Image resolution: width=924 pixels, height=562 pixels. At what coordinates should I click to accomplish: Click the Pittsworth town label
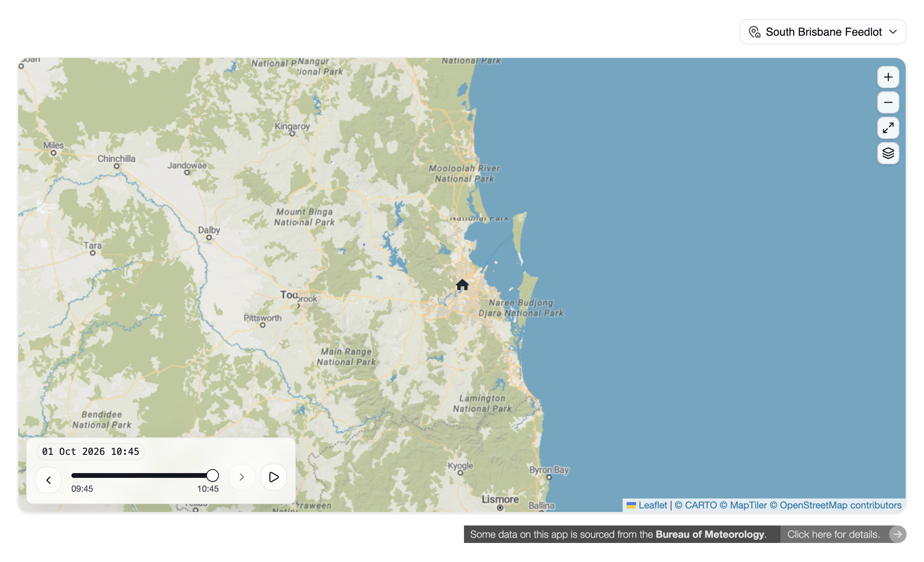263,318
